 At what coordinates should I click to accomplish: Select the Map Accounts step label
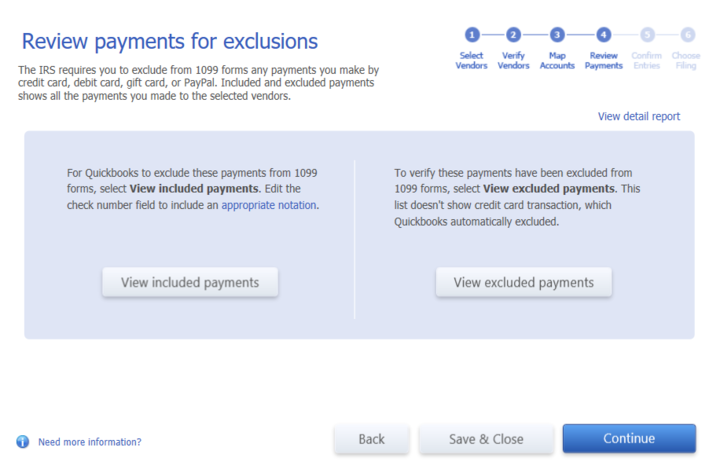tap(557, 60)
